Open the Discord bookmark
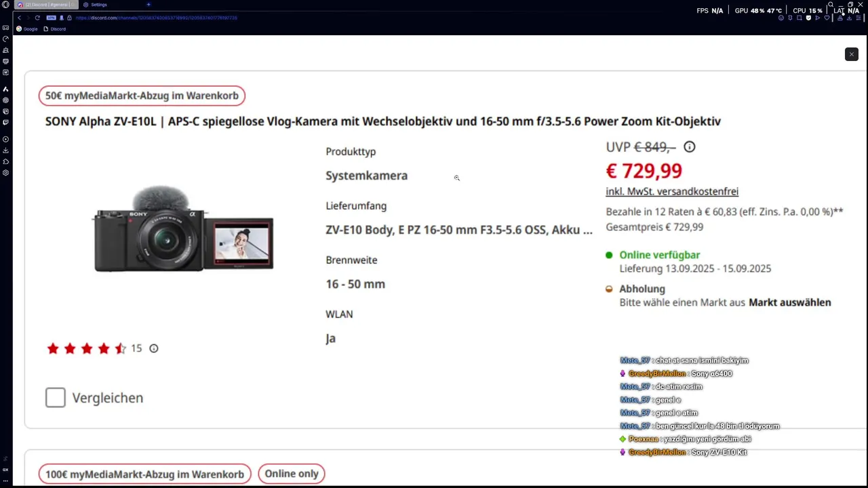868x488 pixels. (55, 29)
